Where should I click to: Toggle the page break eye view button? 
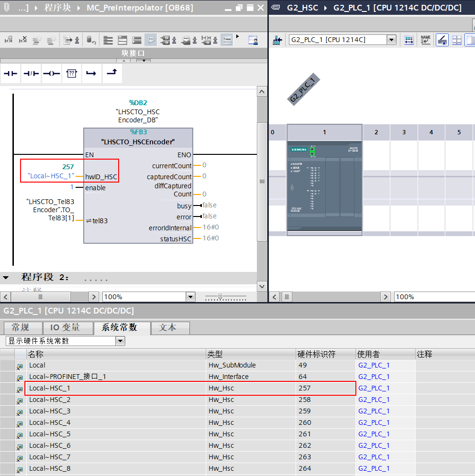442,40
